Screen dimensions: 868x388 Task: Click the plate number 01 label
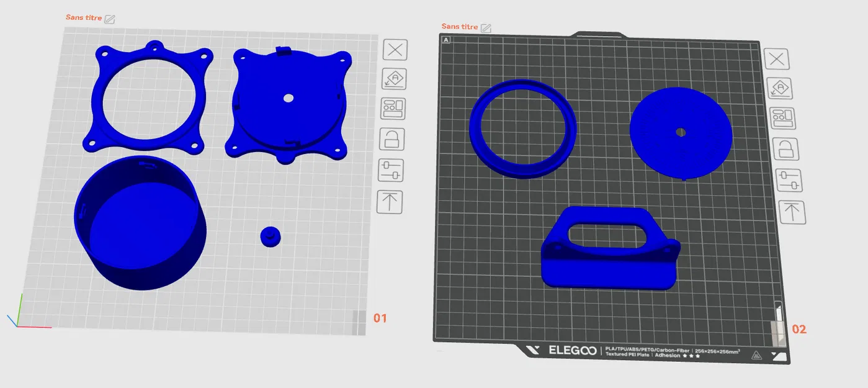[380, 318]
